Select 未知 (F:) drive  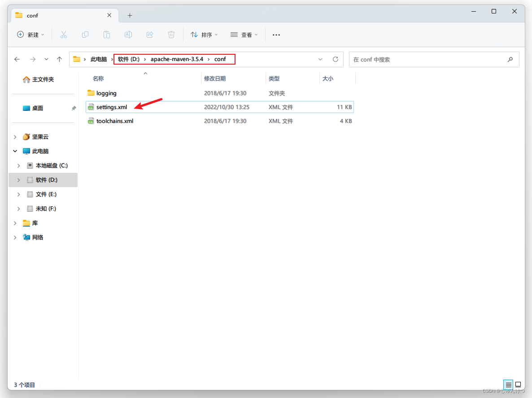pyautogui.click(x=46, y=209)
